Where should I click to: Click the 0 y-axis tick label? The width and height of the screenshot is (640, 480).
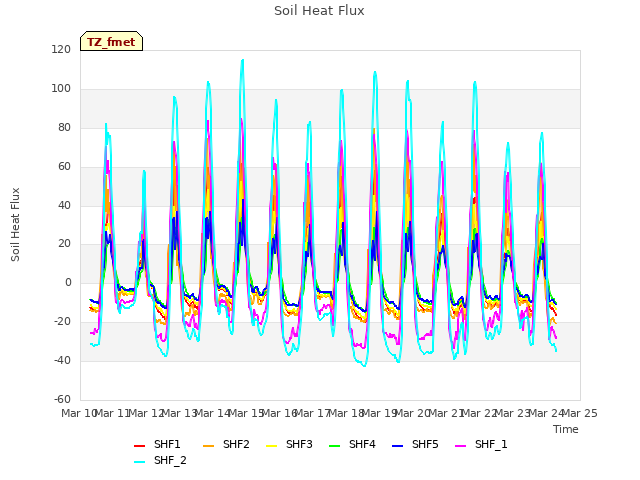pos(68,282)
